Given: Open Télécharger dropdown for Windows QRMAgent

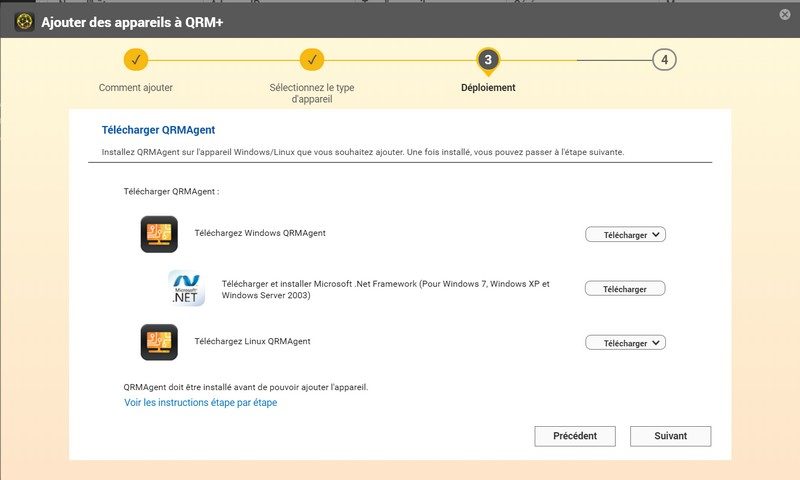Looking at the screenshot, I should coord(625,235).
